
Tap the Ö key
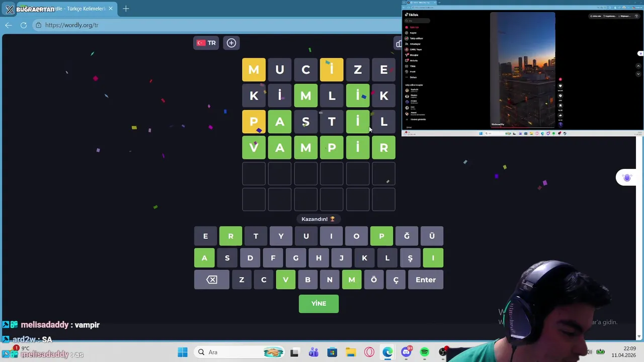coord(374,280)
